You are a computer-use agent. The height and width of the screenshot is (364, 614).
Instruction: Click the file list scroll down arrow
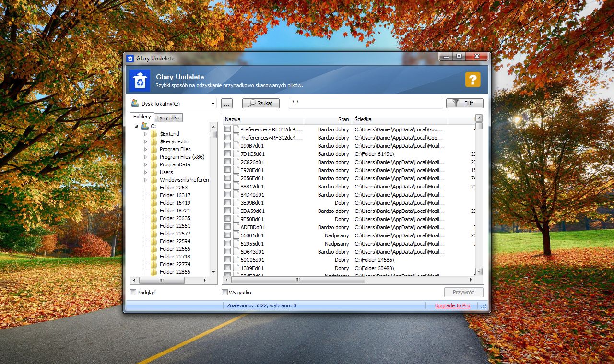pyautogui.click(x=479, y=271)
